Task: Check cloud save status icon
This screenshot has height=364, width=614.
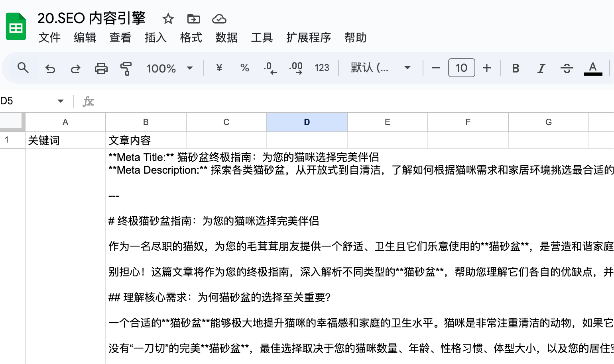Action: click(219, 19)
